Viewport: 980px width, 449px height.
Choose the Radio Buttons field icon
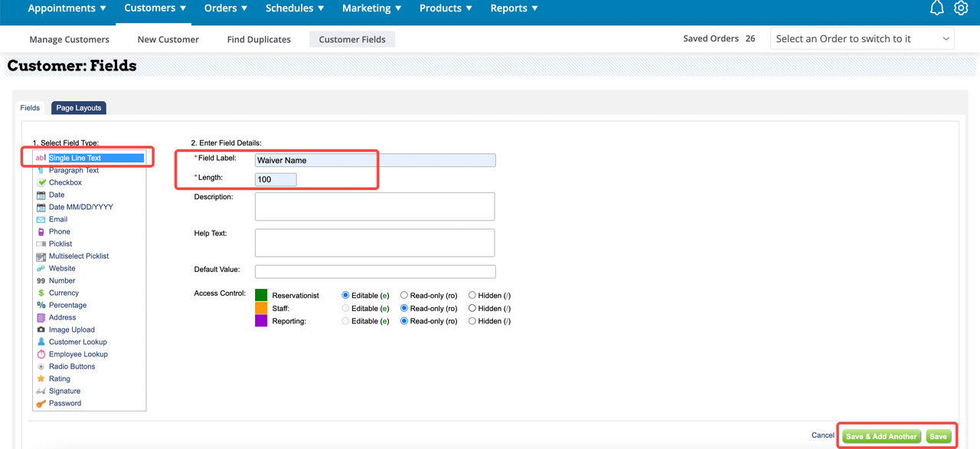tap(41, 366)
